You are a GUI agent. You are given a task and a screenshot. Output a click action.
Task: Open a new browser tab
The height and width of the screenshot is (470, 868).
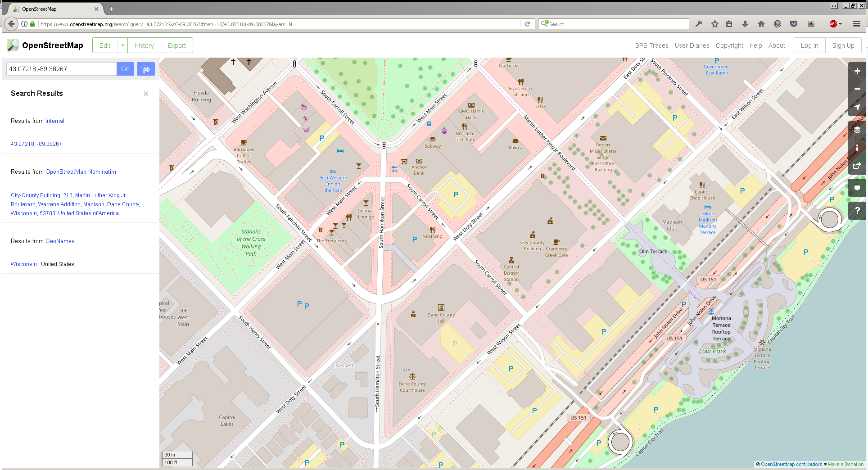tap(111, 9)
